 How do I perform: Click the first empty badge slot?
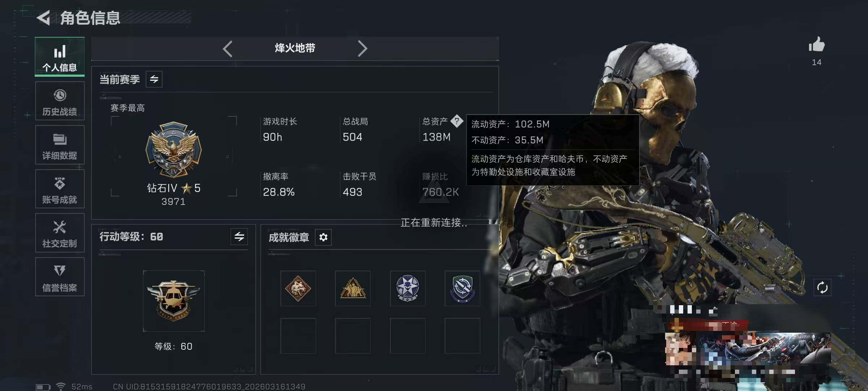click(x=298, y=336)
